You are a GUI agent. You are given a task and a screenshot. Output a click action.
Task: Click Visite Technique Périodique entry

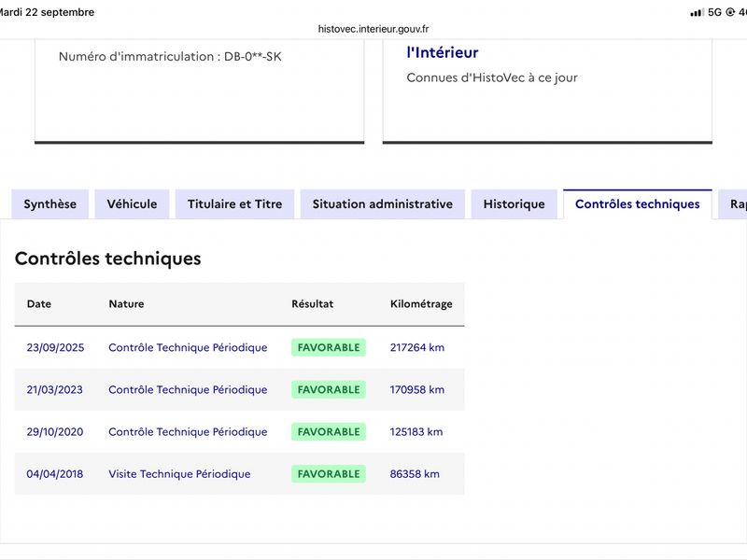(179, 474)
